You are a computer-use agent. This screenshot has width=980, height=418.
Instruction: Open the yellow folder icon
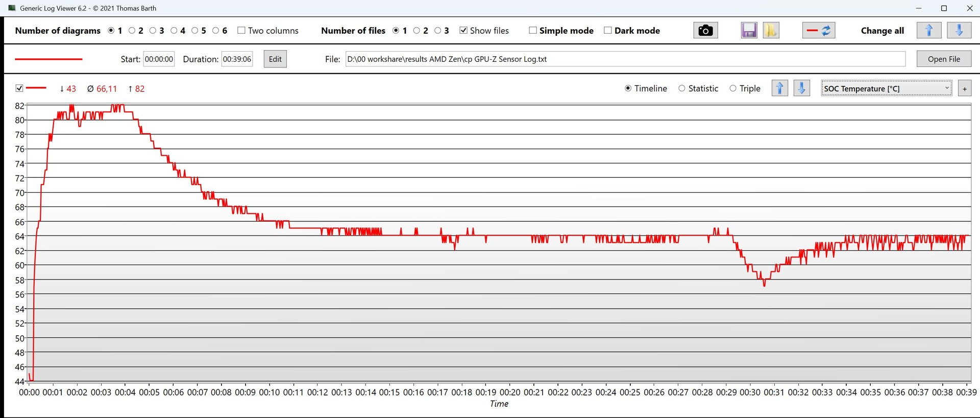point(771,31)
